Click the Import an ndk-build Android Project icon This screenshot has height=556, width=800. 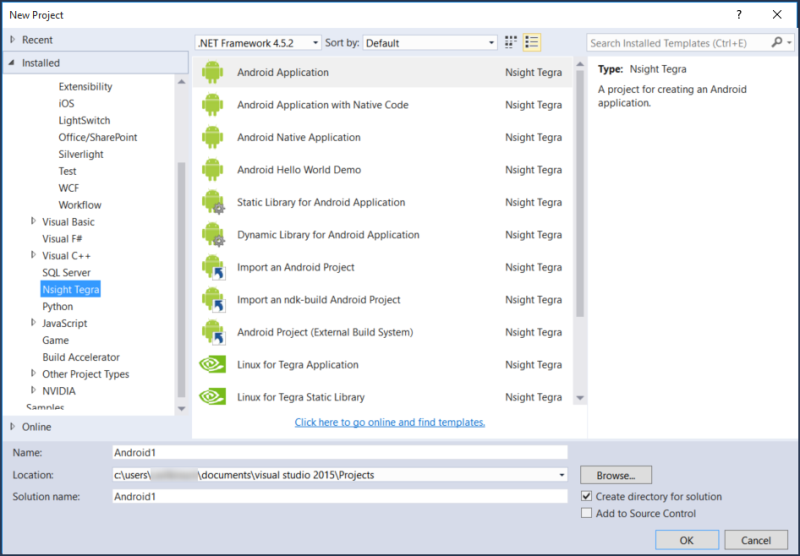pyautogui.click(x=213, y=300)
